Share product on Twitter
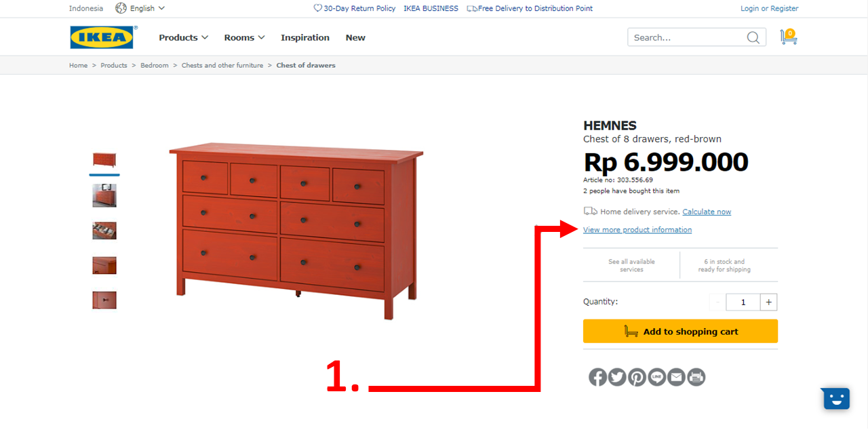 point(617,377)
